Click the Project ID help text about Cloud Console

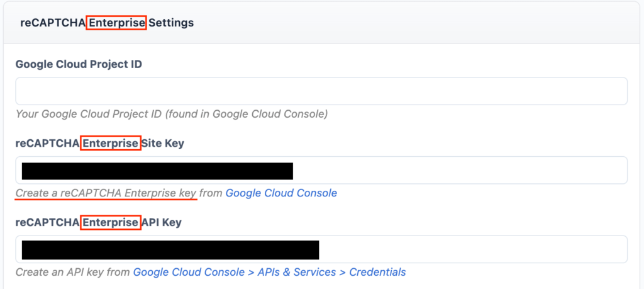(171, 114)
